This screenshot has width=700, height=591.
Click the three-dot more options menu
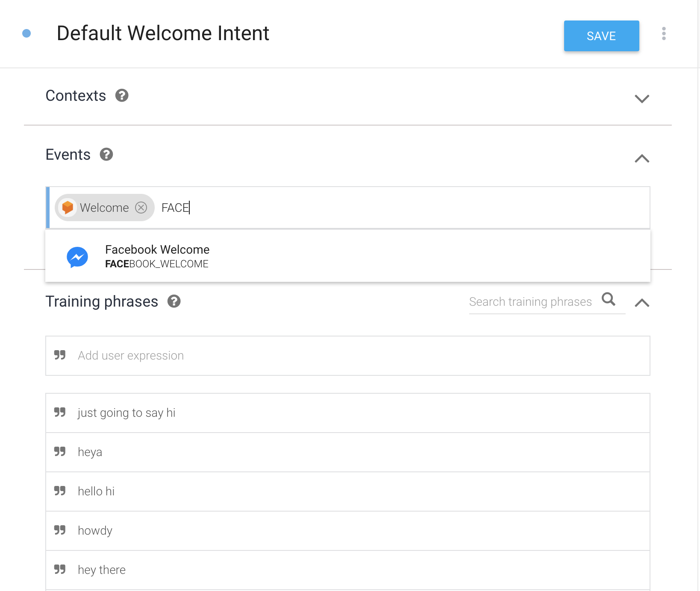coord(664,34)
